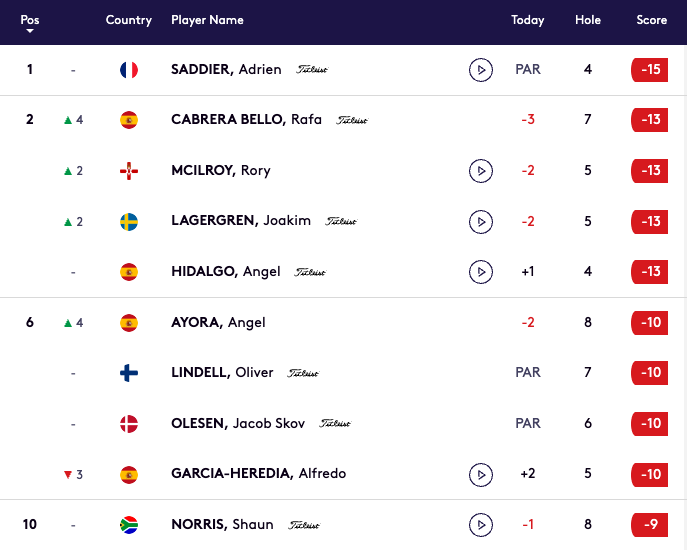The image size is (687, 550).
Task: Play video for Garcia-Heredia, Alfredo
Action: coord(481,473)
